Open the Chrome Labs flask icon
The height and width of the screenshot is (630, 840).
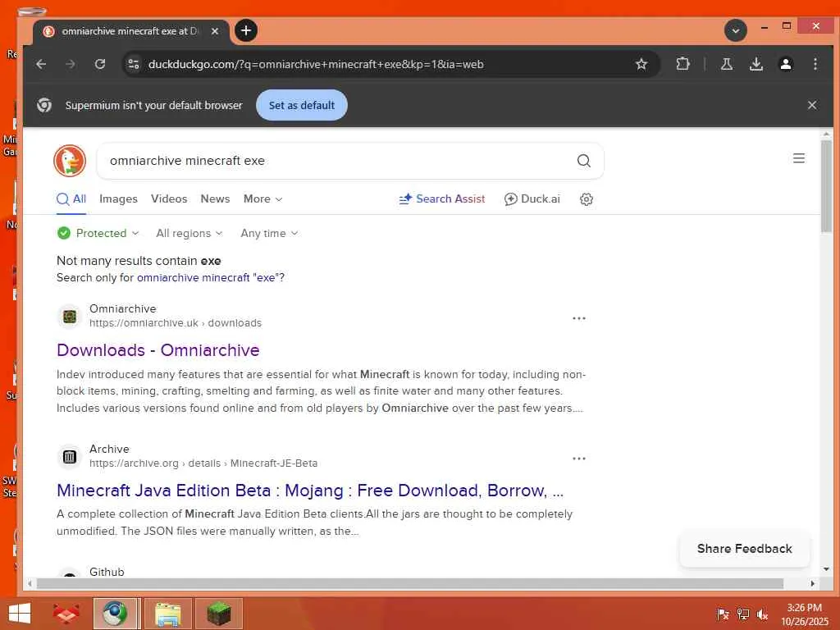coord(727,64)
